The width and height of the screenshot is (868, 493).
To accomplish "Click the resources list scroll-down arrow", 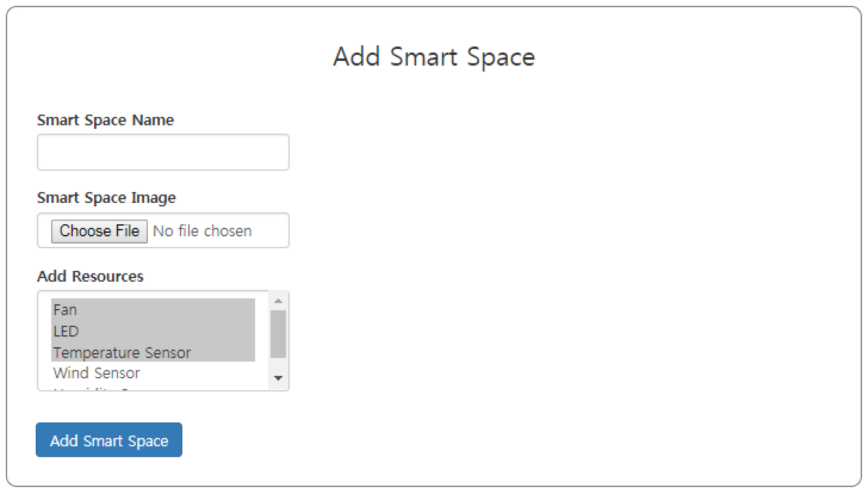I will (278, 378).
